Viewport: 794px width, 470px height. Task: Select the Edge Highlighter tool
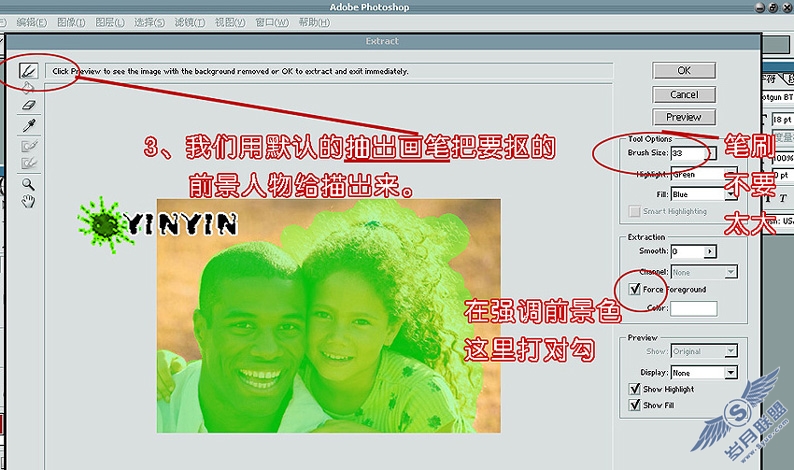click(x=29, y=70)
